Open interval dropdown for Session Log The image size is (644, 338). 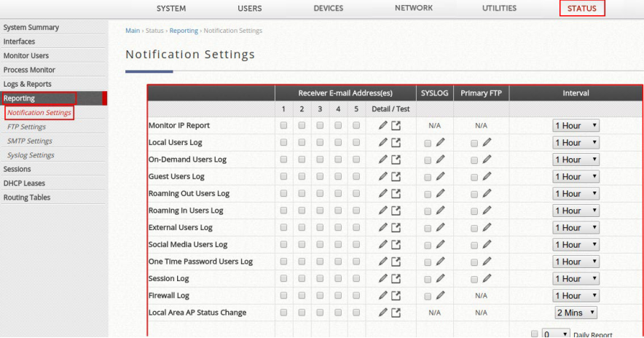(576, 278)
